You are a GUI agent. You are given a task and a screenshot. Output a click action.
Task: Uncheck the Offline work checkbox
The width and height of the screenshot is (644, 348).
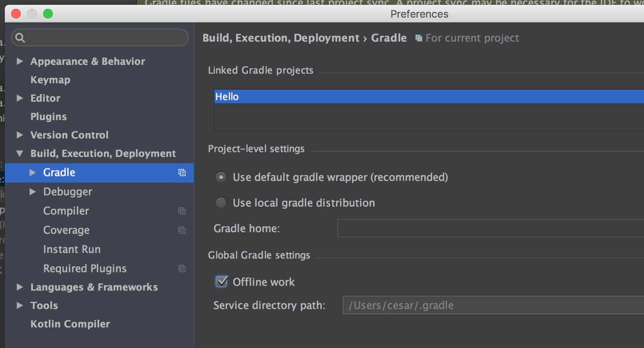pos(221,282)
